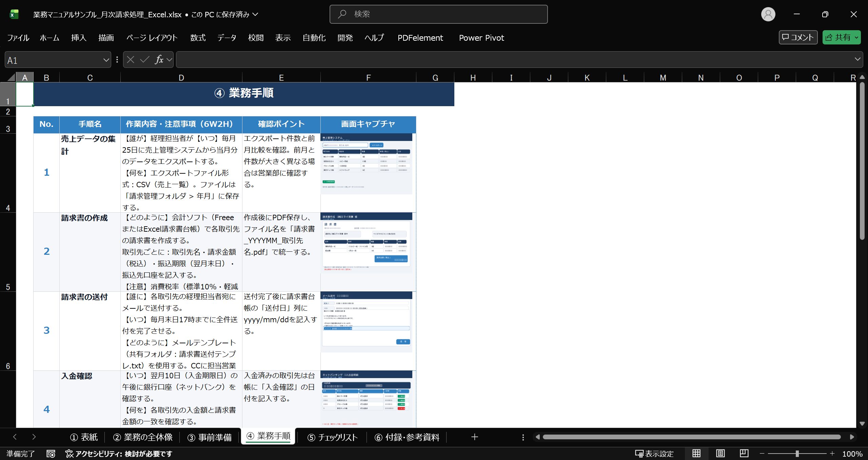Viewport: 868px width, 460px height.
Task: Open the 共有 share dropdown arrow
Action: (856, 38)
